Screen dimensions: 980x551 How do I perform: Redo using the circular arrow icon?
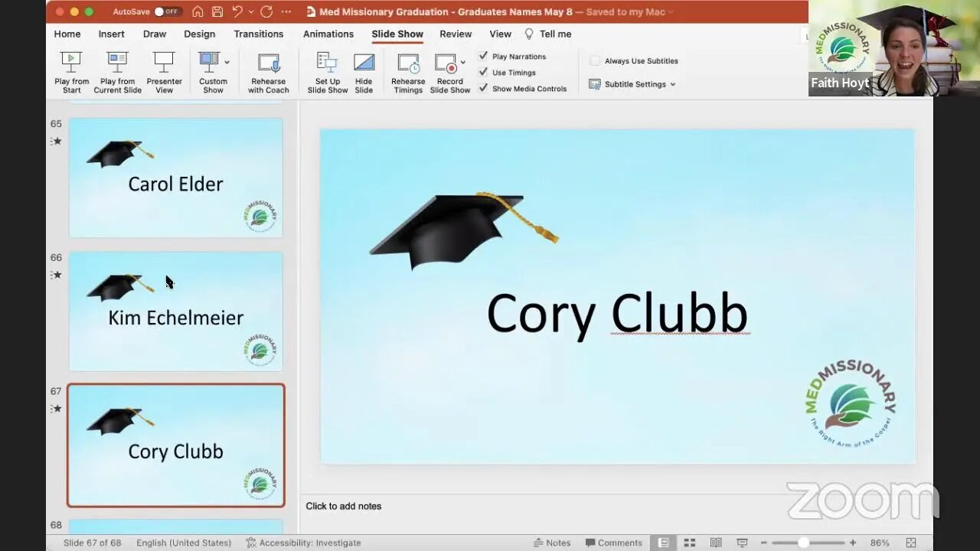[x=266, y=11]
